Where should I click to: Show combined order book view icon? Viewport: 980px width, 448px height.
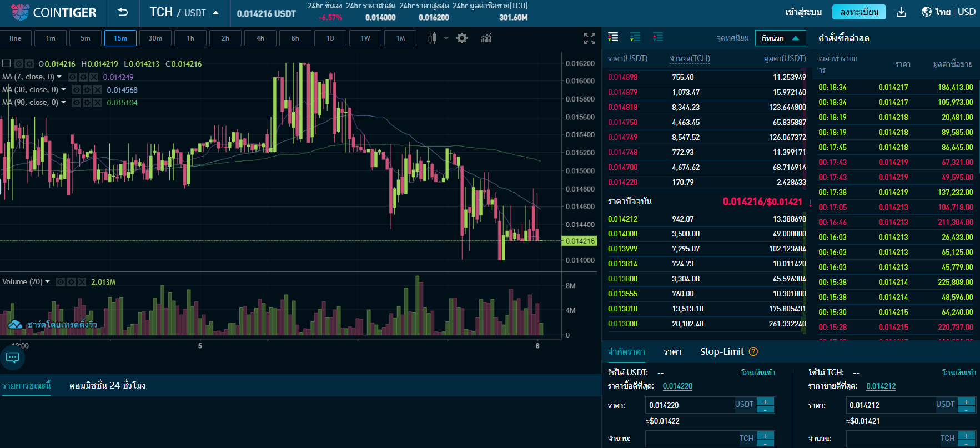613,37
